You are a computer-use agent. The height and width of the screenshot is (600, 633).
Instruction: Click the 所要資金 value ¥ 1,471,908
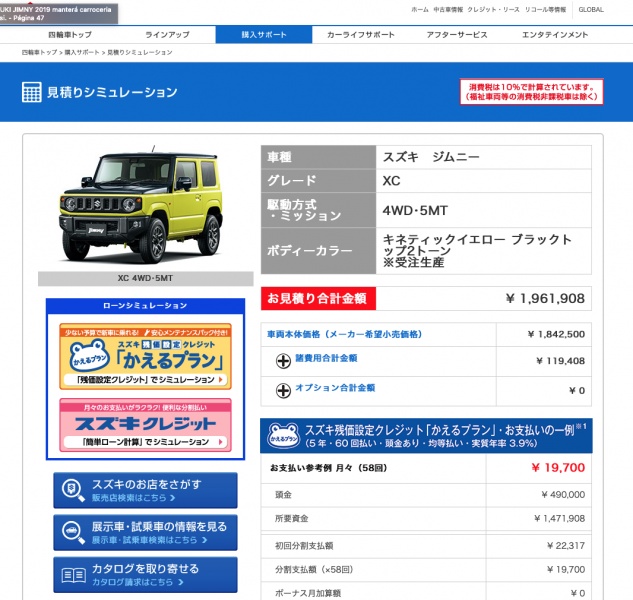click(559, 518)
